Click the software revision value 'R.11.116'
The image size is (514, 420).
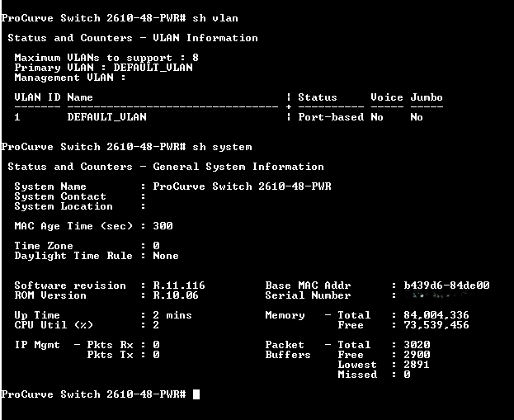pyautogui.click(x=179, y=286)
